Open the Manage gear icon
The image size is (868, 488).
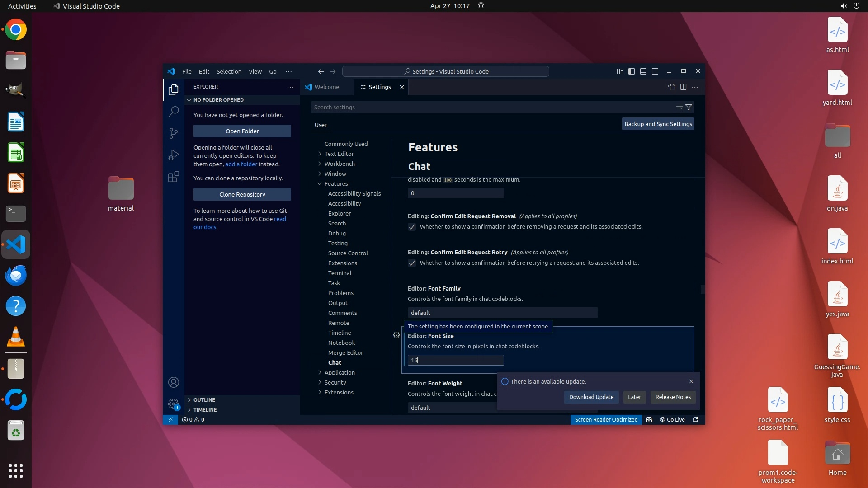(x=174, y=404)
